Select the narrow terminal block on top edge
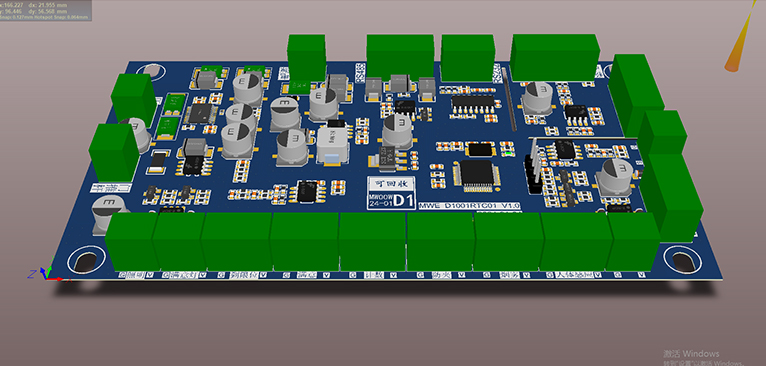 tap(307, 57)
